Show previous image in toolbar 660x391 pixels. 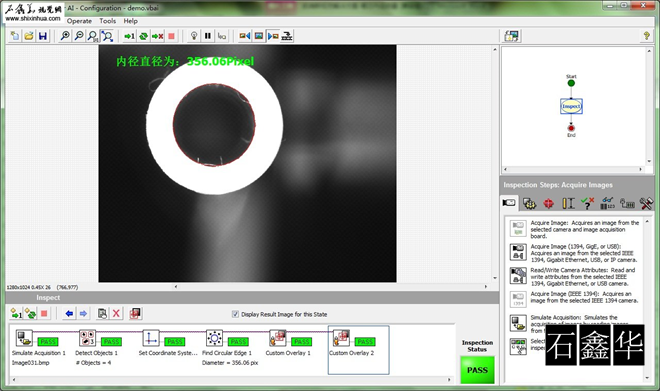coord(245,36)
